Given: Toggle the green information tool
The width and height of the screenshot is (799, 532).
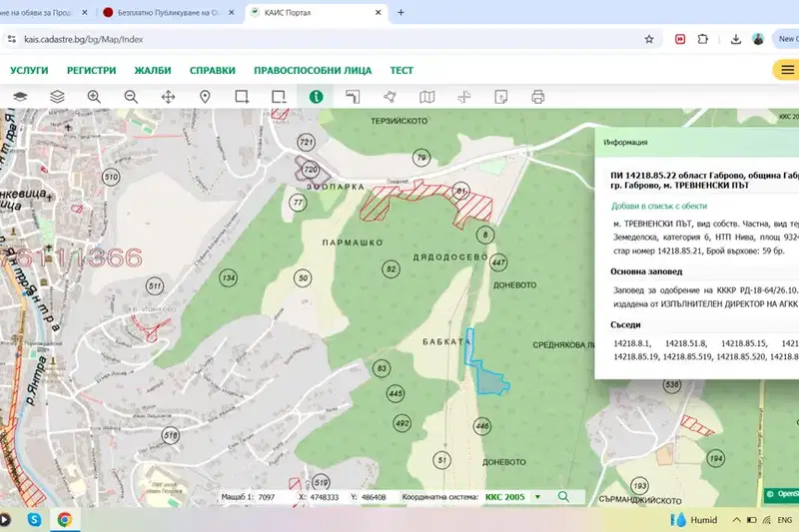Looking at the screenshot, I should [x=316, y=97].
